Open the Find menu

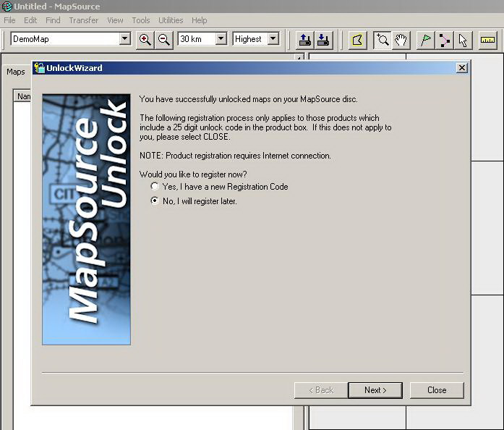53,20
